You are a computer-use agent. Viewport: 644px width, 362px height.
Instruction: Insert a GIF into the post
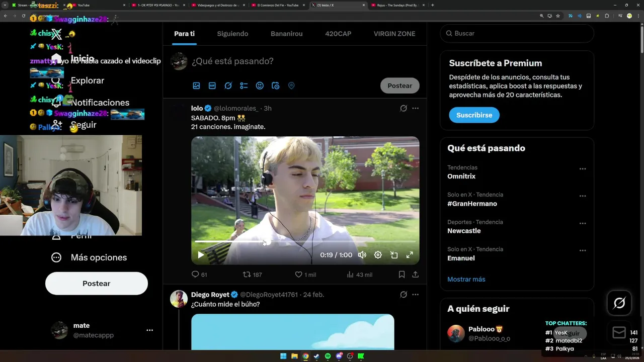(212, 85)
